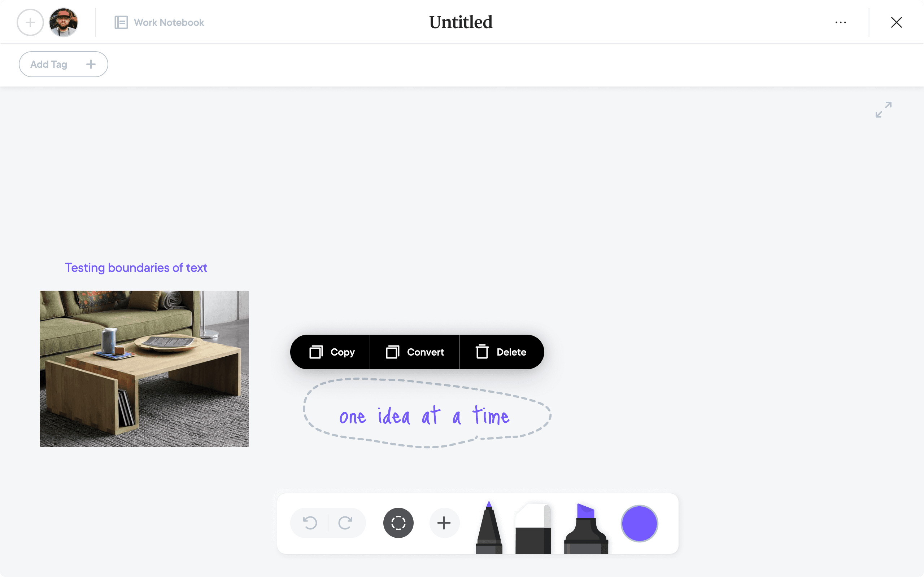Image resolution: width=924 pixels, height=577 pixels.
Task: Click the redo arrow
Action: pos(345,523)
